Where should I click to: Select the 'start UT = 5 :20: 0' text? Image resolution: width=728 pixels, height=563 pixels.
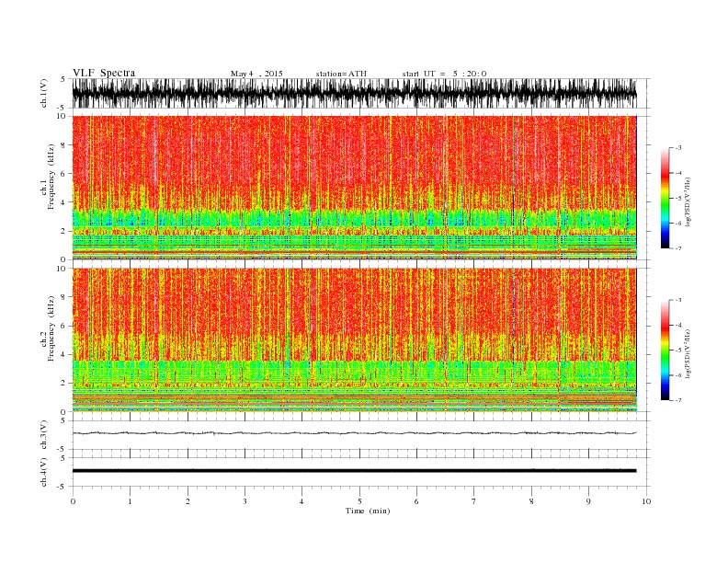tap(444, 74)
